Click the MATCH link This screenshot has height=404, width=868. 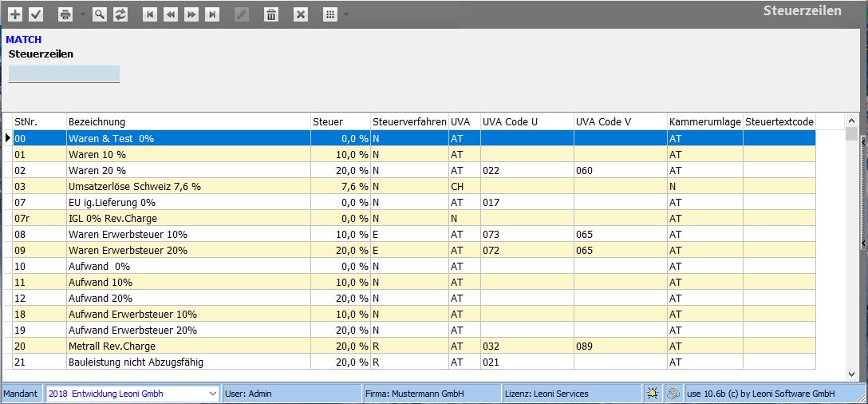pos(24,40)
